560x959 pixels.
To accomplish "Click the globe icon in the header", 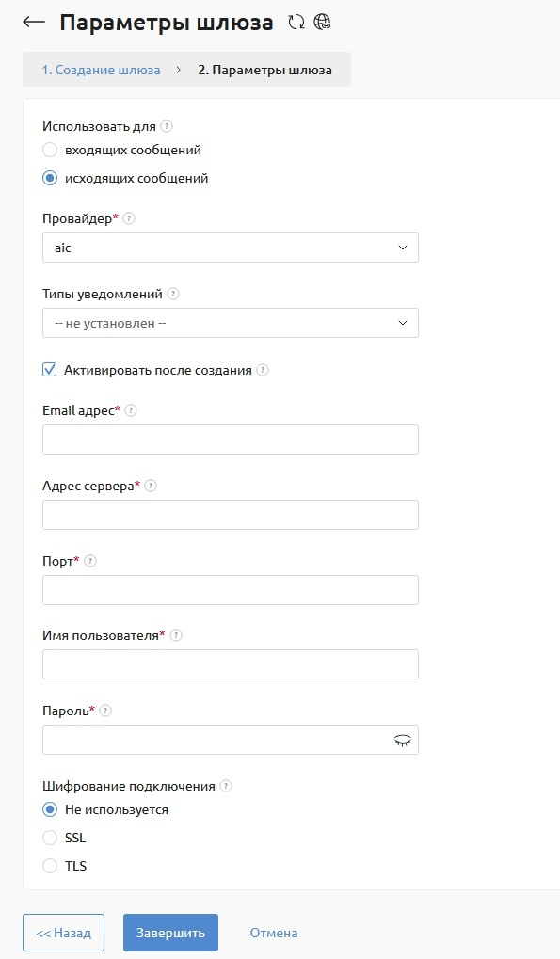I will pyautogui.click(x=322, y=22).
